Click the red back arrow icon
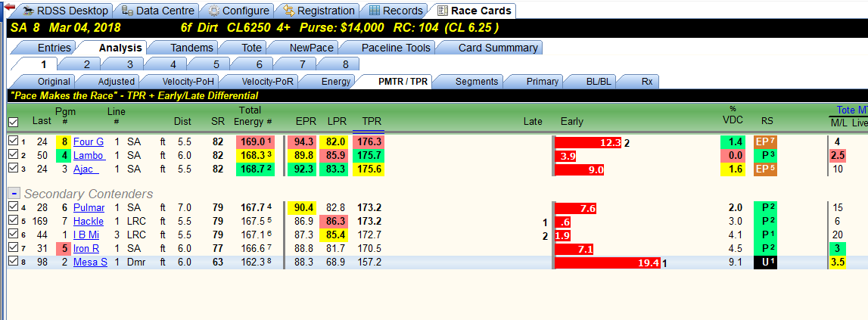This screenshot has height=320, width=868. (9, 8)
